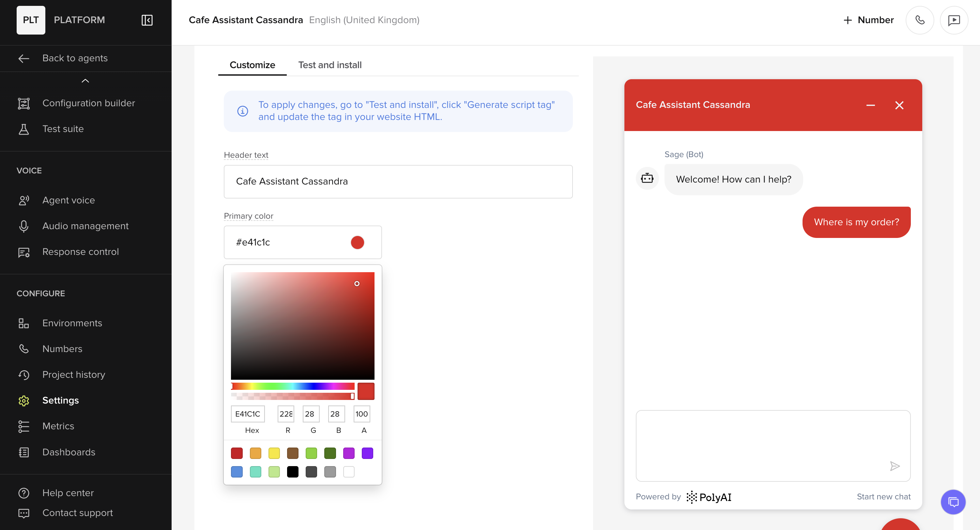The image size is (980, 530).
Task: Click the phone call icon button
Action: tap(920, 20)
